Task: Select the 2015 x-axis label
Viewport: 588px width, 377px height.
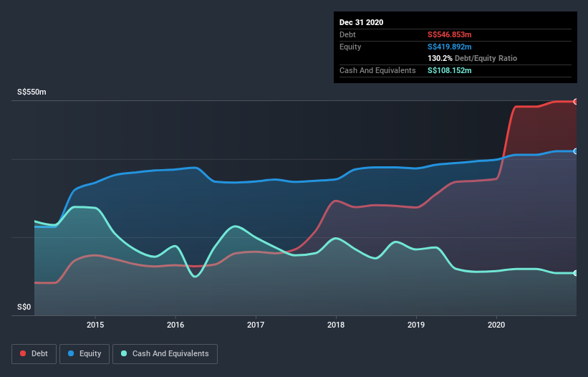Action: coord(95,325)
